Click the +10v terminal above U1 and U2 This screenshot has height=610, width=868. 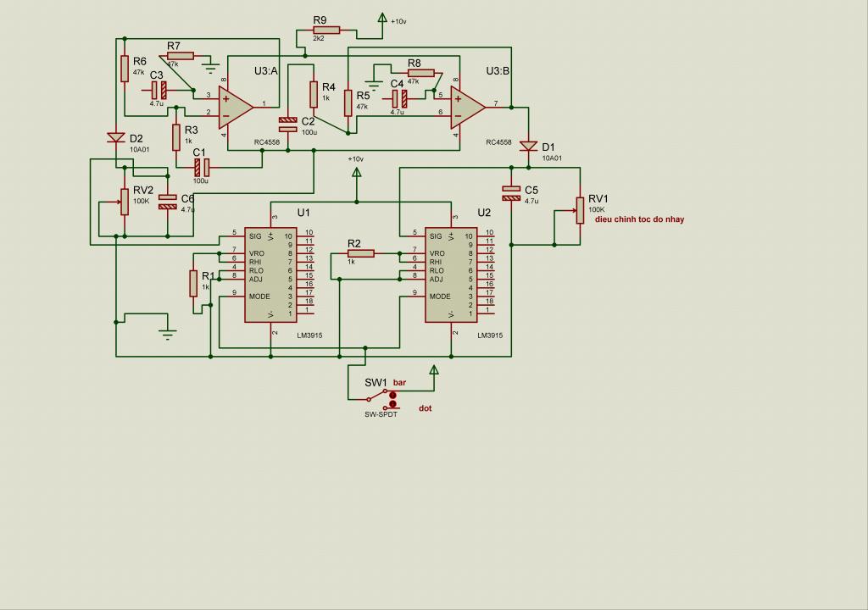pos(357,172)
